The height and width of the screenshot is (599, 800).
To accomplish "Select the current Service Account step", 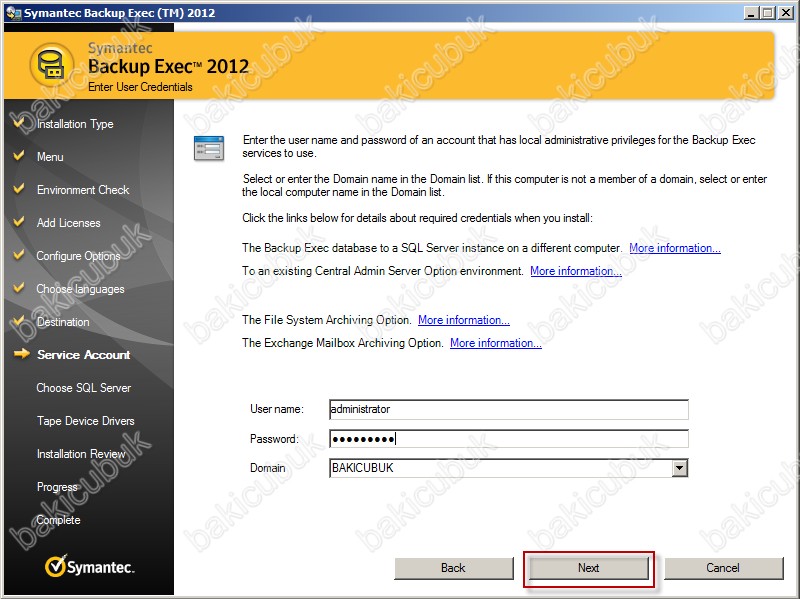I will 83,355.
